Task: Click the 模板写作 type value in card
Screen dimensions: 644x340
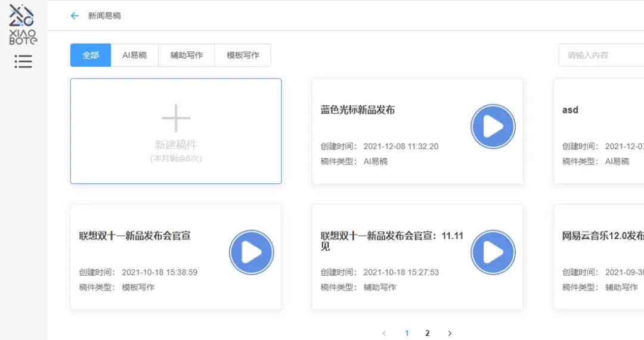Action: tap(138, 288)
